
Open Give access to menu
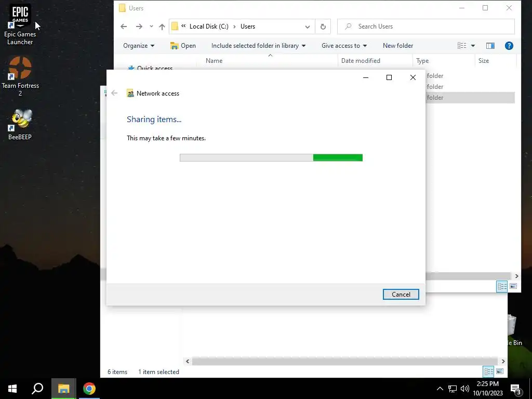(344, 46)
